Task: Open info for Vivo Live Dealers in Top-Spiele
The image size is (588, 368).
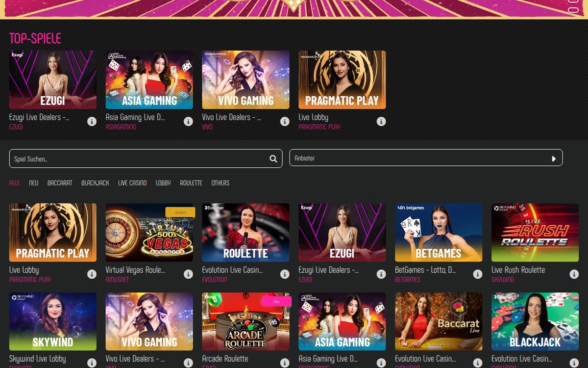Action: [285, 121]
